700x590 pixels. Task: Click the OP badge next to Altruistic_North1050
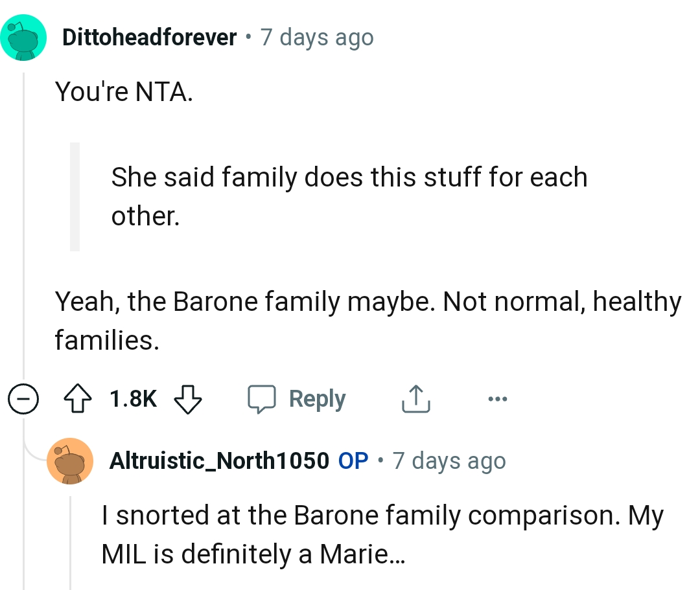[354, 461]
